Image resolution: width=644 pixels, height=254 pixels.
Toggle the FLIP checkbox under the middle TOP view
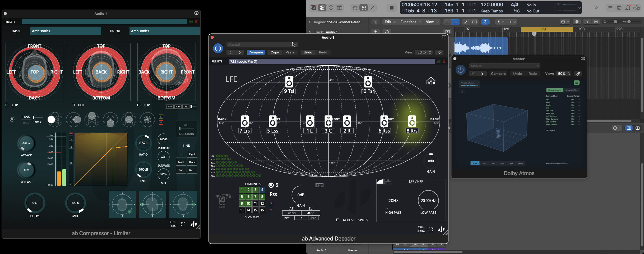pos(73,105)
